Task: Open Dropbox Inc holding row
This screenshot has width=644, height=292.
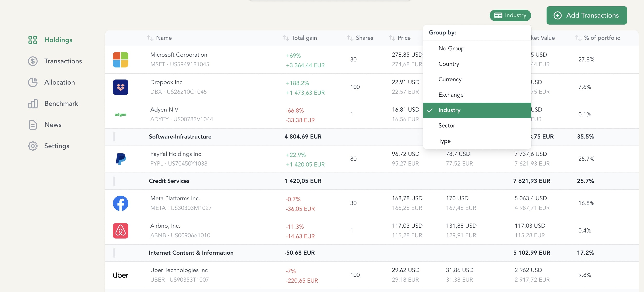Action: (371, 87)
